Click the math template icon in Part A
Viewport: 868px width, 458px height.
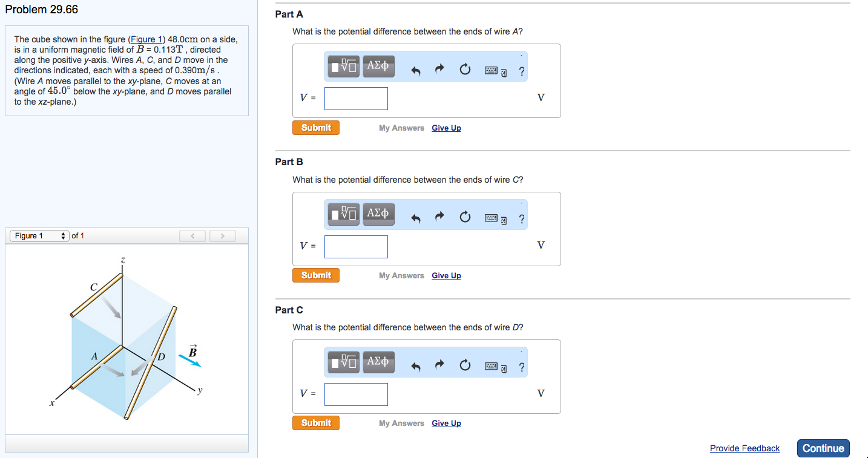pos(344,67)
